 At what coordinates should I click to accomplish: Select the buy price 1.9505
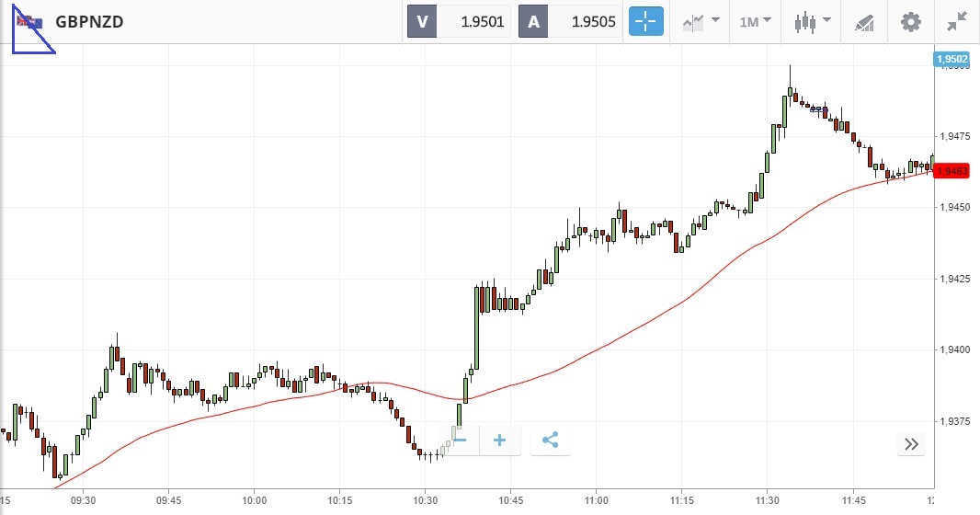coord(586,22)
